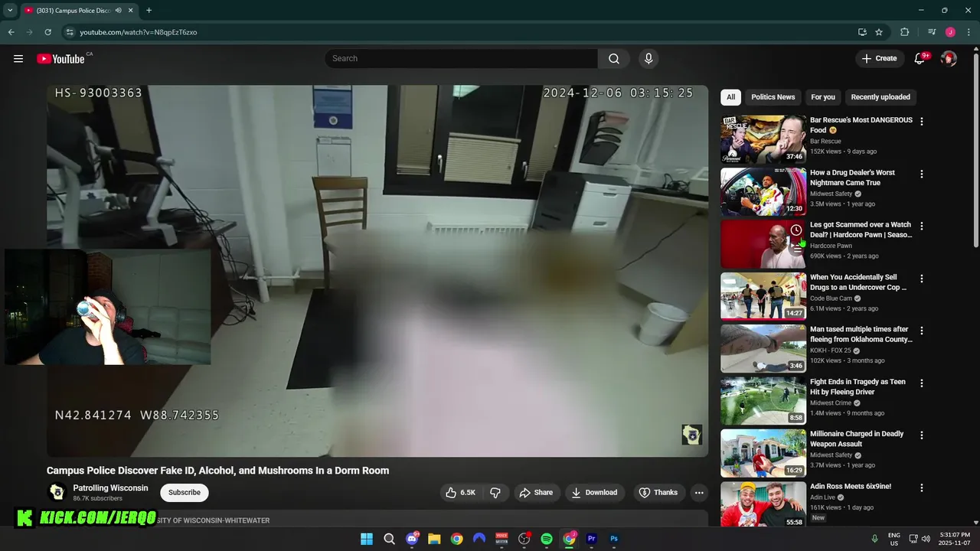Open options for Millionaire Charged video
Screen dimensions: 980x551
coord(922,435)
